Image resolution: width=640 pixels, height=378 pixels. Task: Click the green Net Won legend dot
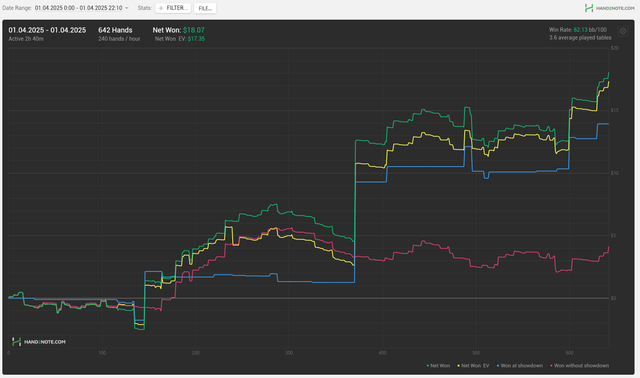point(428,366)
